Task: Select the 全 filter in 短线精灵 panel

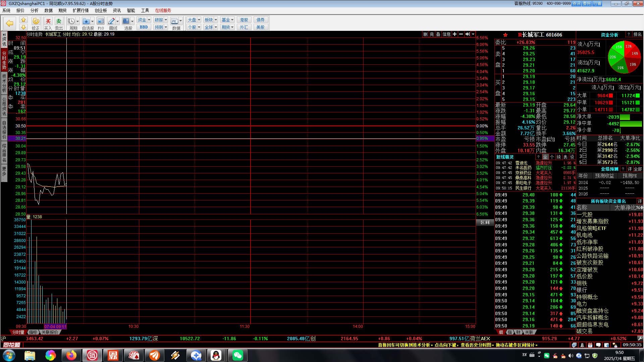Action: click(545, 157)
